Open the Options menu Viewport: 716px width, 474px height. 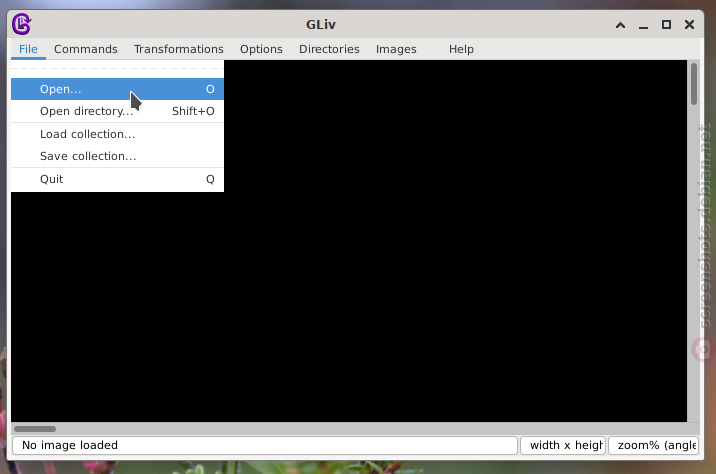[x=261, y=49]
